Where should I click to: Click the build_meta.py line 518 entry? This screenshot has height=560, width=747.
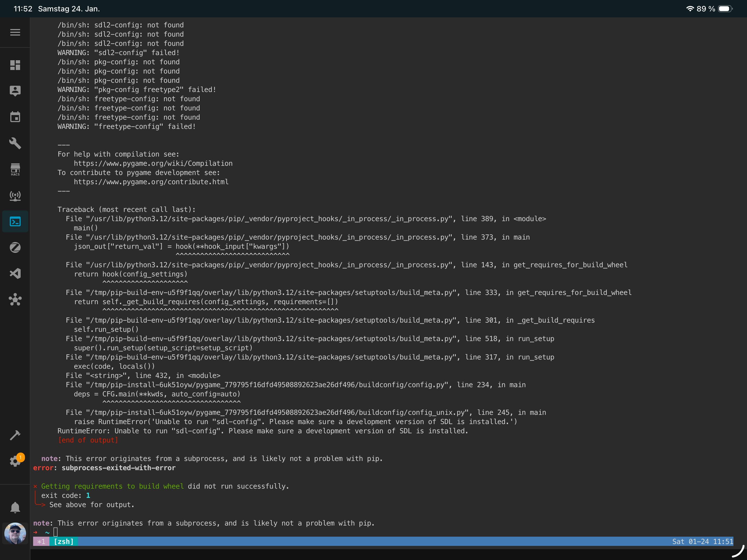(310, 339)
